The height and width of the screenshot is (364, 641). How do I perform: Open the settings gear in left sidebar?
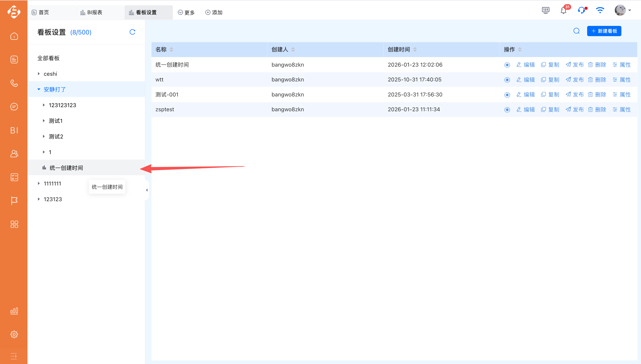pos(14,334)
